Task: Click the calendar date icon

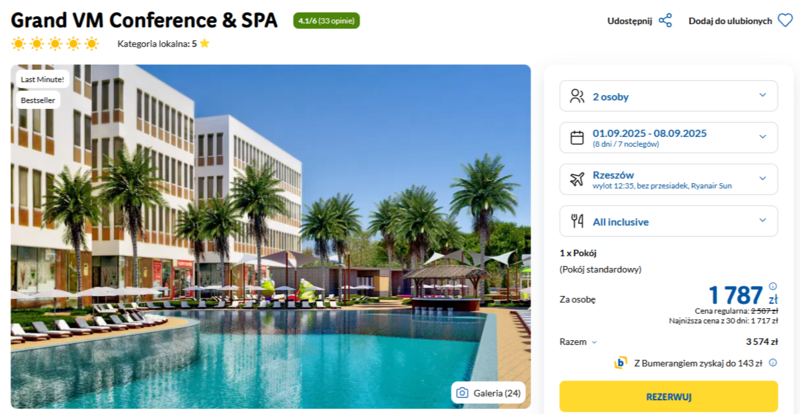Action: 577,138
